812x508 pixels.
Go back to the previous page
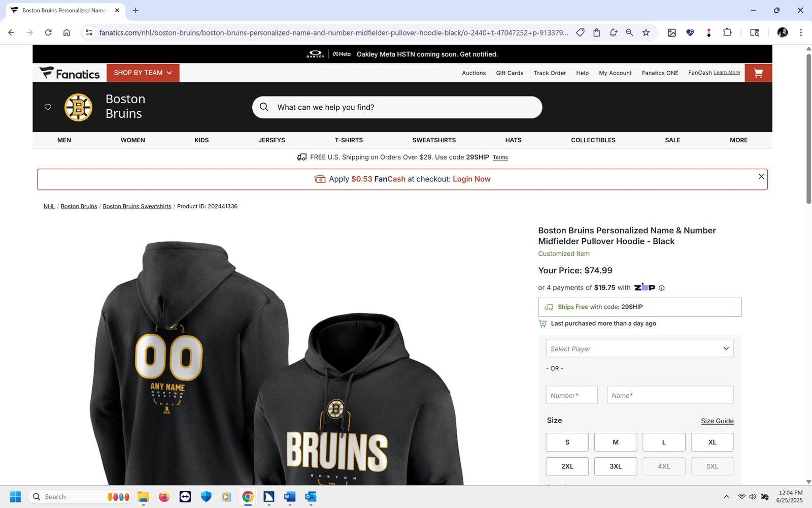(x=11, y=33)
